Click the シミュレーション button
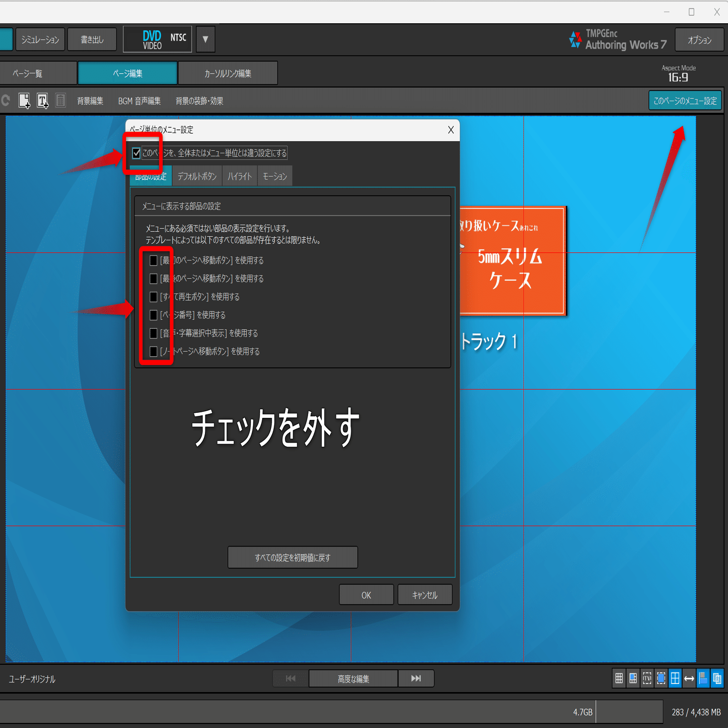Image resolution: width=728 pixels, height=728 pixels. [x=40, y=39]
